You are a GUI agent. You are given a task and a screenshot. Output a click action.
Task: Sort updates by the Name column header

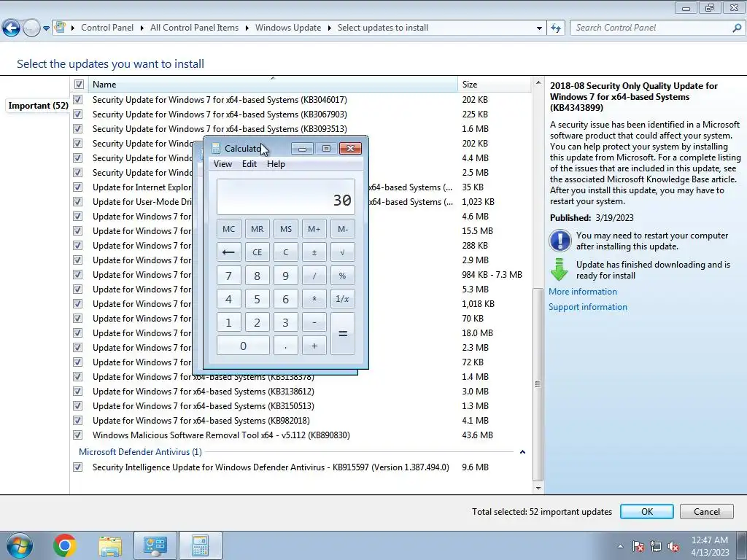(273, 85)
